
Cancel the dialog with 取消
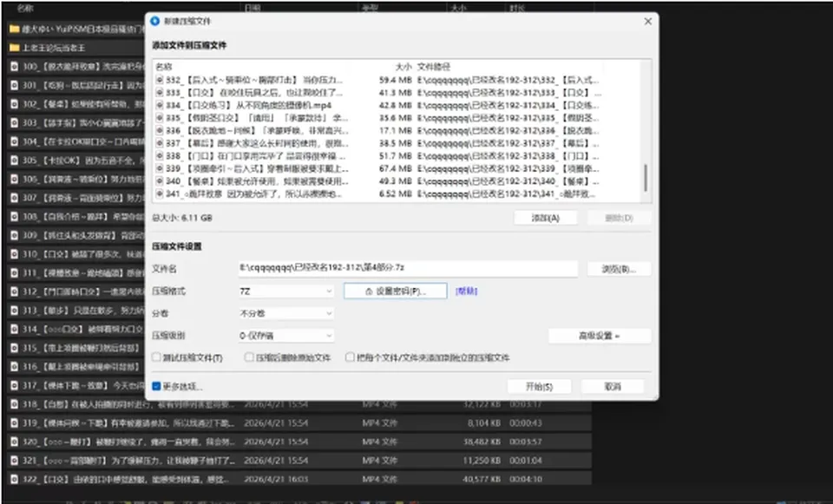[613, 387]
